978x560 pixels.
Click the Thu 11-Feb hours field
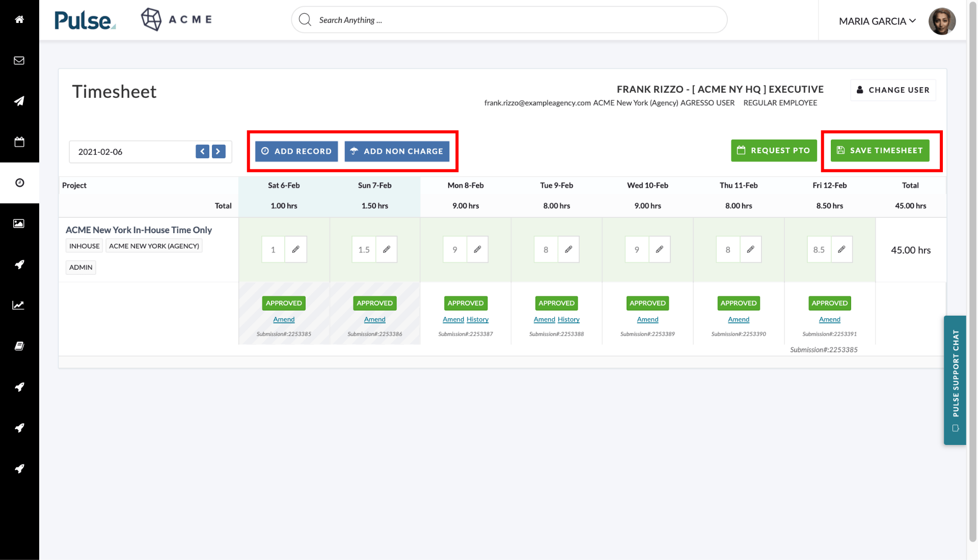point(728,249)
